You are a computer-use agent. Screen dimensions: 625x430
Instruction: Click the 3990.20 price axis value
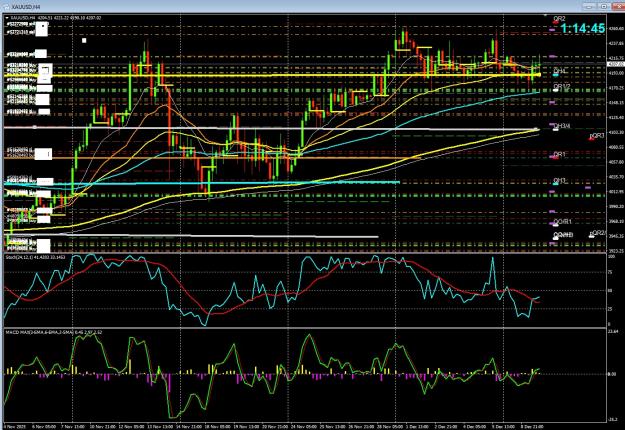click(615, 207)
